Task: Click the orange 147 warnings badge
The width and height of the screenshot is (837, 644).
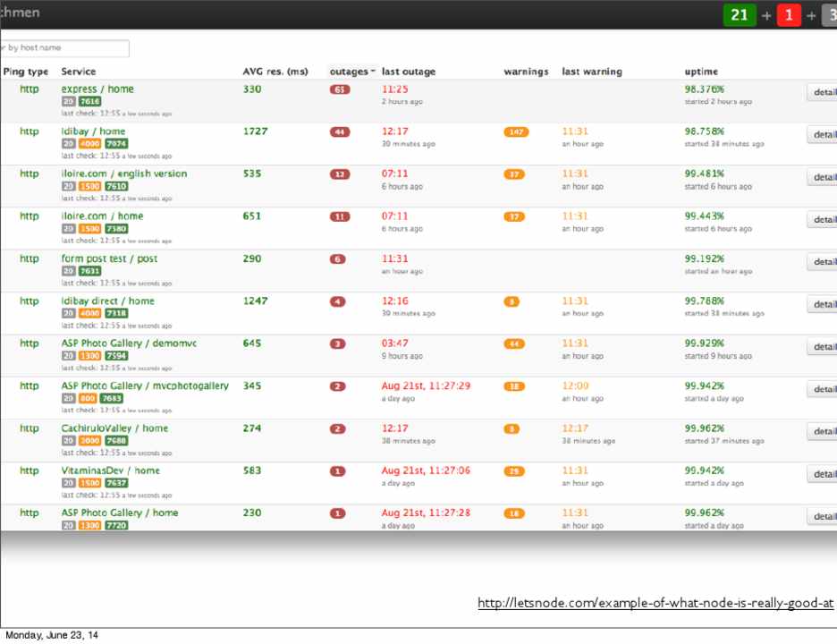Action: click(516, 132)
